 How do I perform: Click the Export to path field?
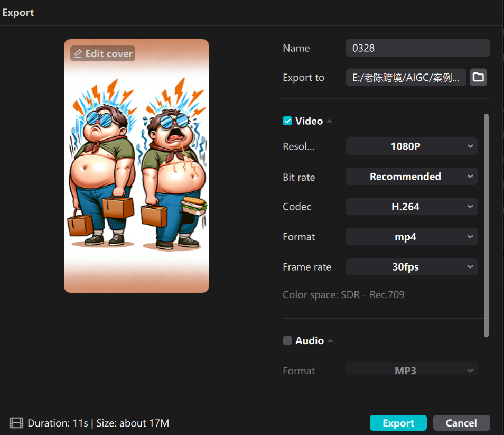click(x=406, y=77)
